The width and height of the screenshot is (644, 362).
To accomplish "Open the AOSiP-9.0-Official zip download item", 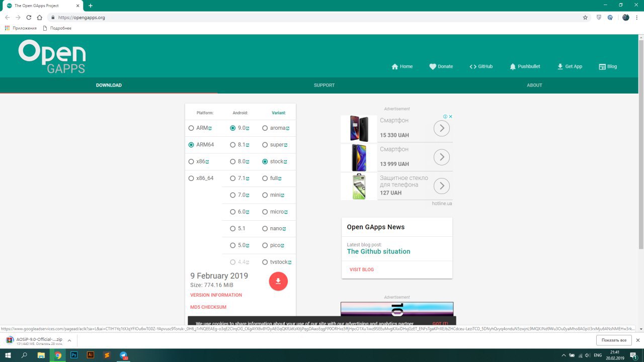I will pyautogui.click(x=34, y=340).
